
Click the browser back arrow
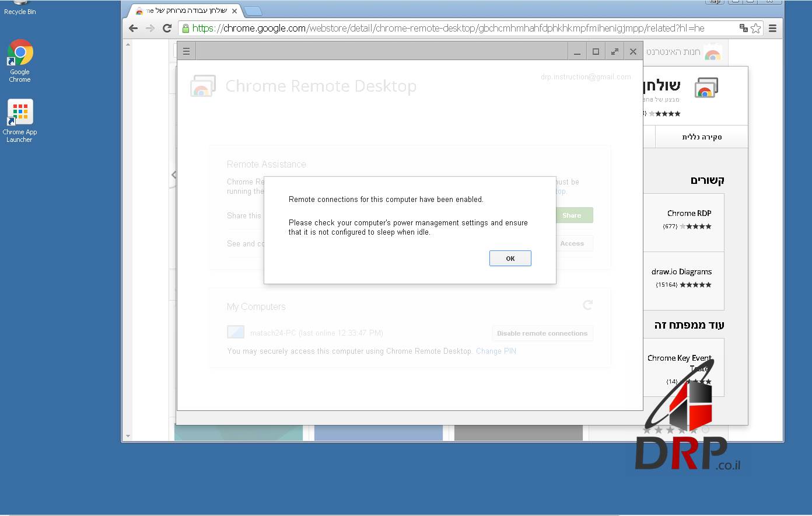point(133,28)
